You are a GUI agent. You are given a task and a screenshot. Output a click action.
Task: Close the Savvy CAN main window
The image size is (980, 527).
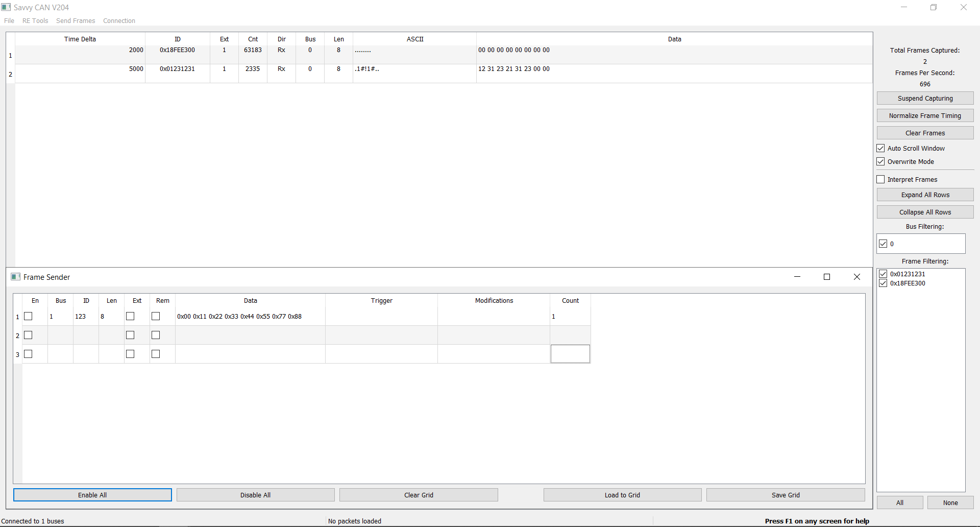tap(964, 7)
